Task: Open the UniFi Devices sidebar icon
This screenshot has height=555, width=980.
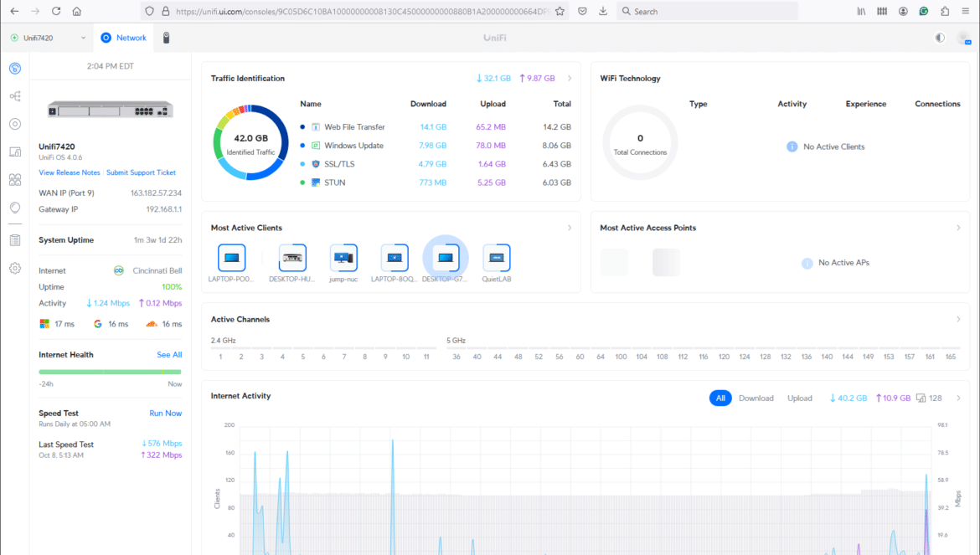Action: point(15,124)
